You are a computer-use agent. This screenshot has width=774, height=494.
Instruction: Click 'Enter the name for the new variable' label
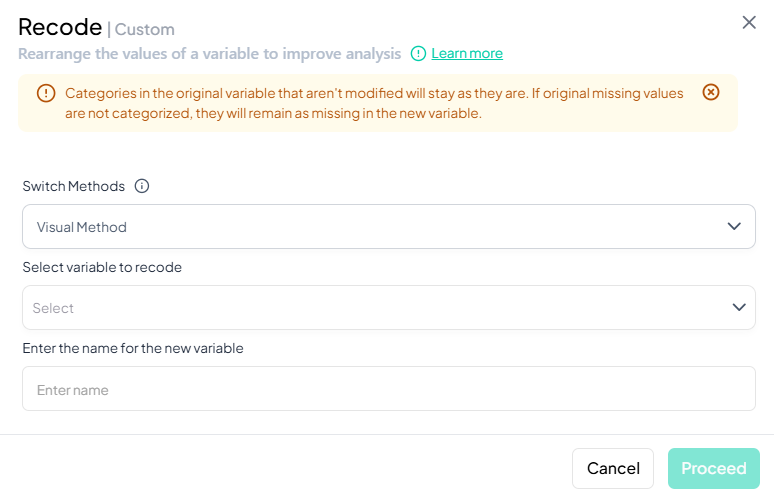point(133,348)
